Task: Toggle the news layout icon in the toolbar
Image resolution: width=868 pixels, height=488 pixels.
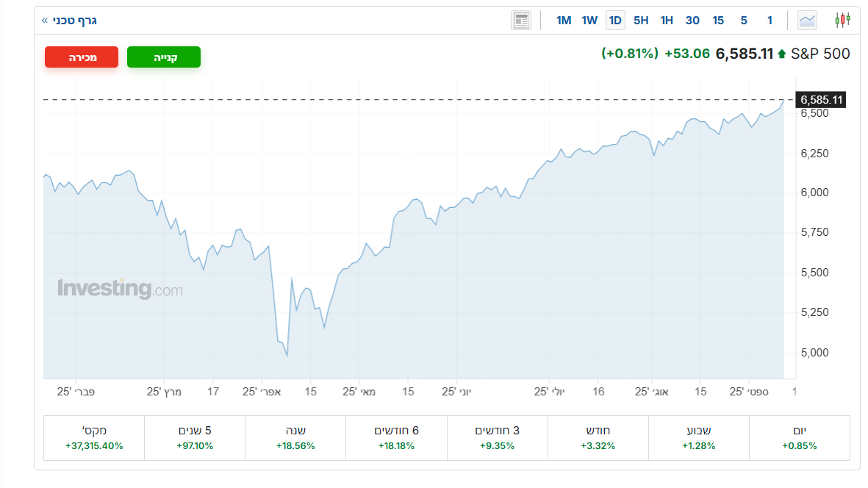Action: 521,20
